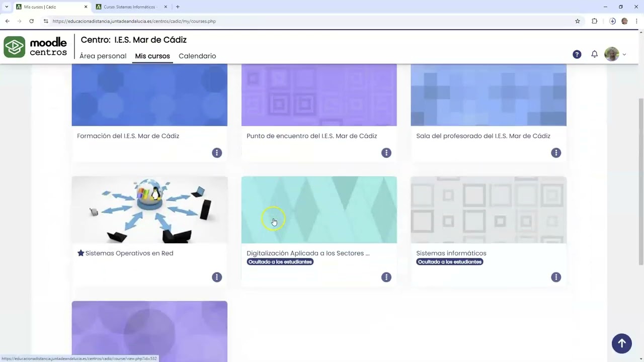Click the teal Digitalización Aplicada course image
The image size is (644, 362).
point(319,210)
